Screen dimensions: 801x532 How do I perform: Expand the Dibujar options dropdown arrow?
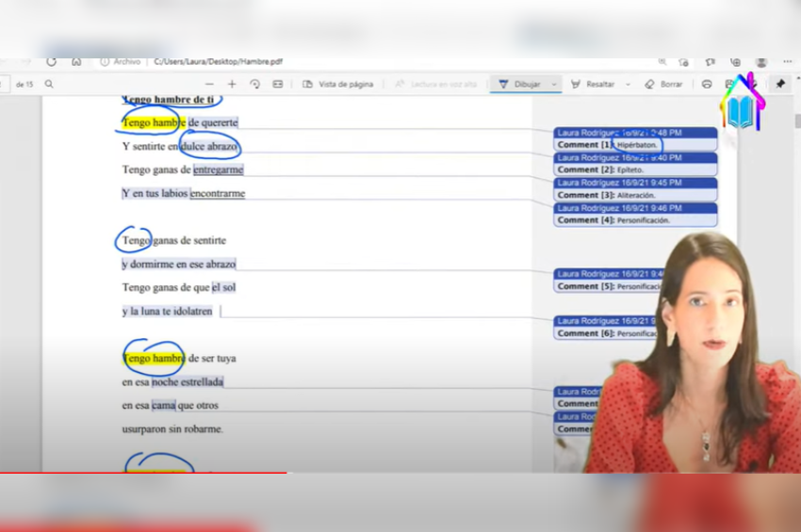[554, 84]
